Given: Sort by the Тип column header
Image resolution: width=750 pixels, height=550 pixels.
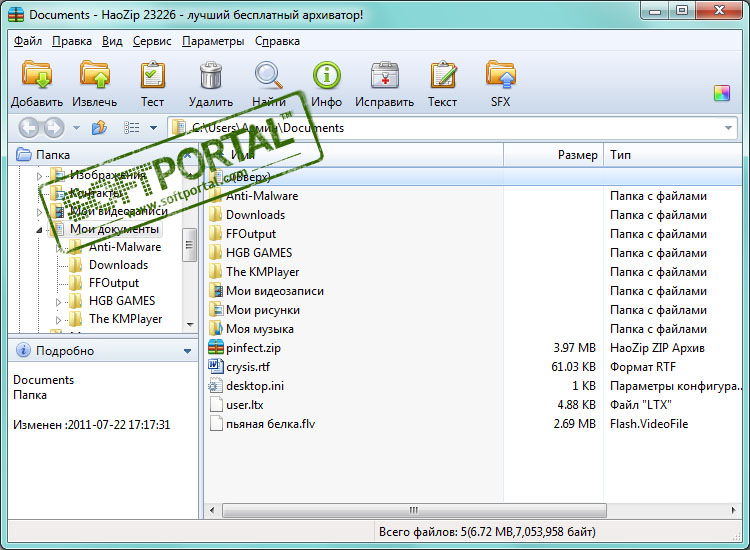Looking at the screenshot, I should pyautogui.click(x=673, y=155).
